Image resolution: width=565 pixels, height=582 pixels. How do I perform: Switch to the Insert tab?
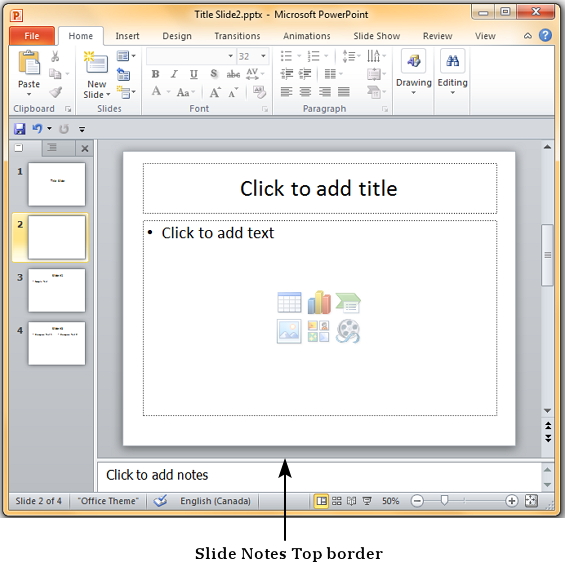click(127, 36)
